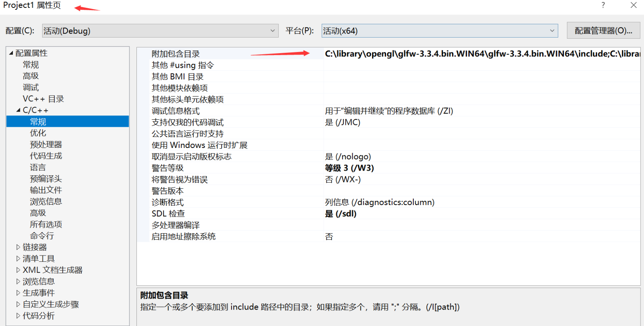The height and width of the screenshot is (326, 644).
Task: Expand the 清单工具 tree node
Action: click(18, 258)
